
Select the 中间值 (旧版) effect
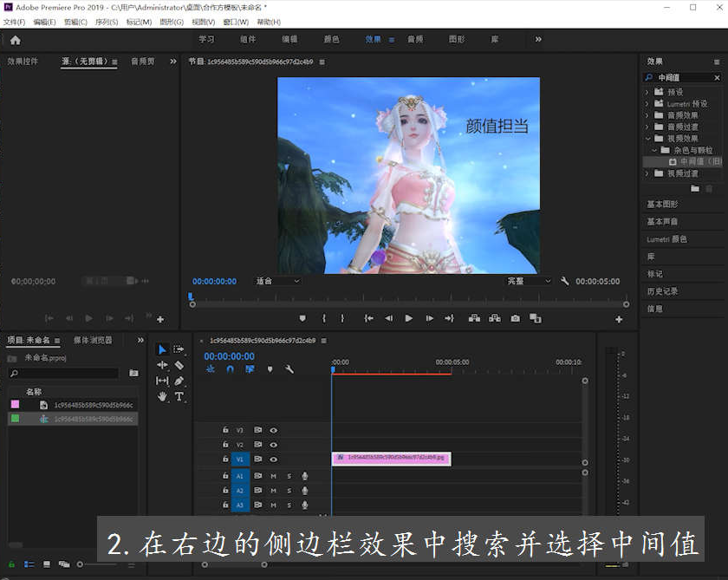pyautogui.click(x=683, y=161)
